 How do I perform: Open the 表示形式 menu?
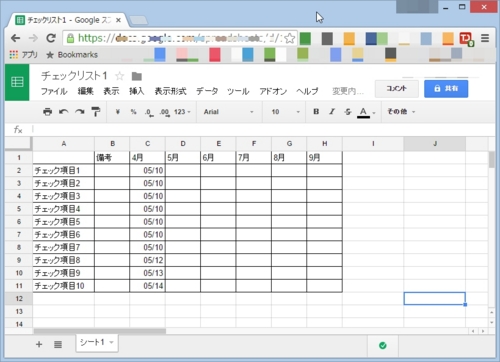point(170,91)
